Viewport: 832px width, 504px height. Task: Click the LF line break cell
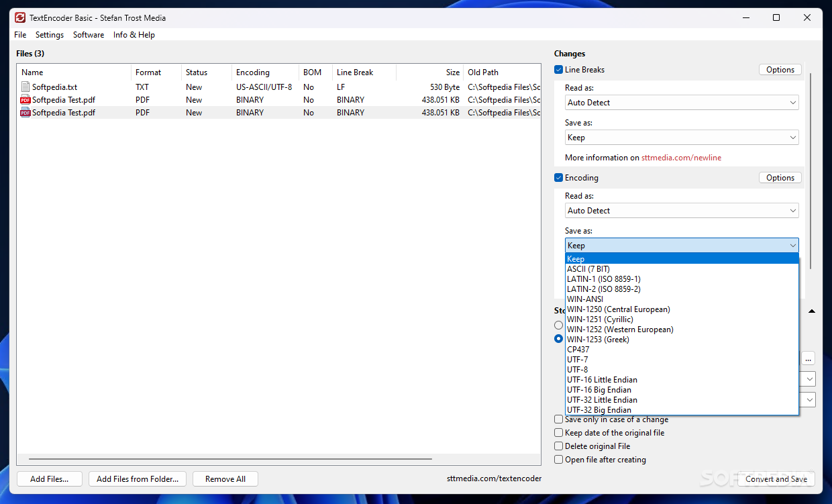[x=341, y=87]
